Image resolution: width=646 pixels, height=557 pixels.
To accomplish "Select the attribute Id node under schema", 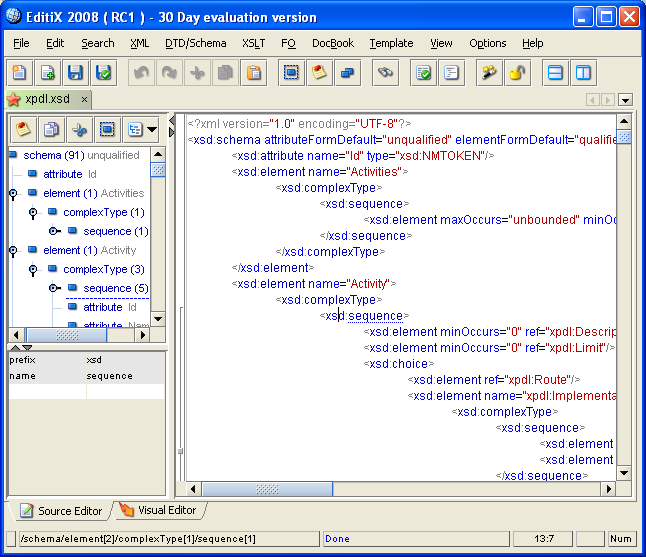I will coord(70,174).
